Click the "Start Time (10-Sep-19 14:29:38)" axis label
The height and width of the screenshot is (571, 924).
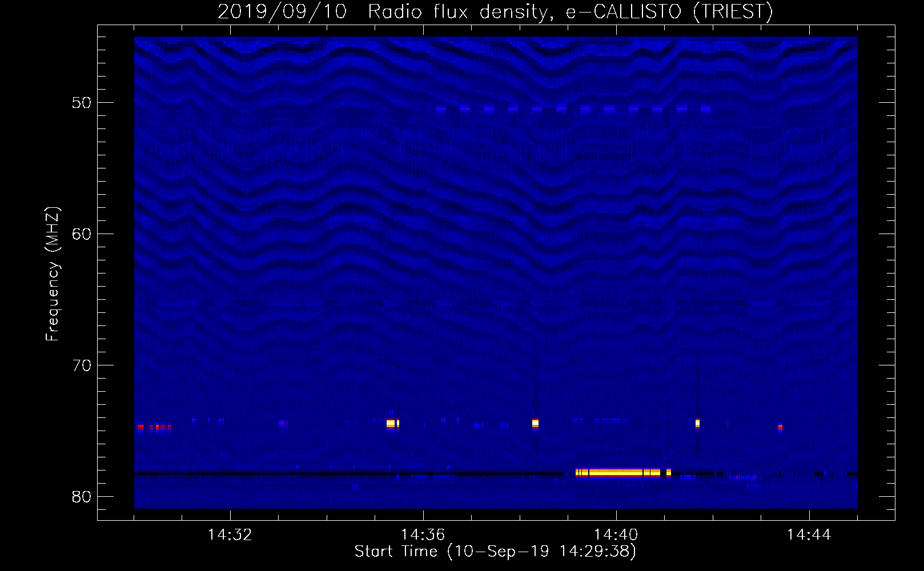click(495, 552)
